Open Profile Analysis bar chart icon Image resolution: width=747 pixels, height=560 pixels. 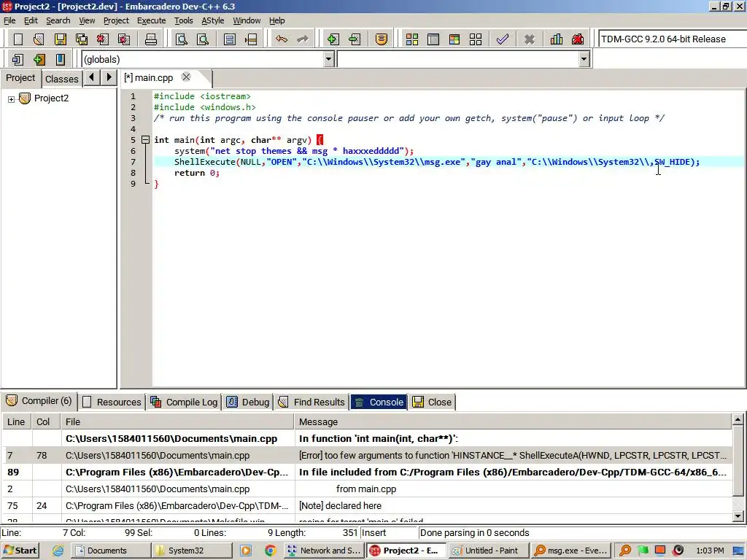coord(557,39)
